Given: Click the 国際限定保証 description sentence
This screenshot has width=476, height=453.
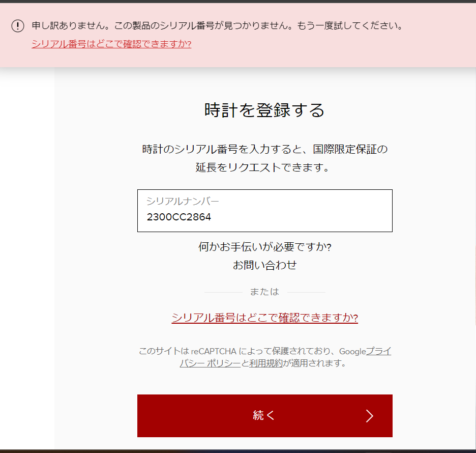Looking at the screenshot, I should (264, 150).
